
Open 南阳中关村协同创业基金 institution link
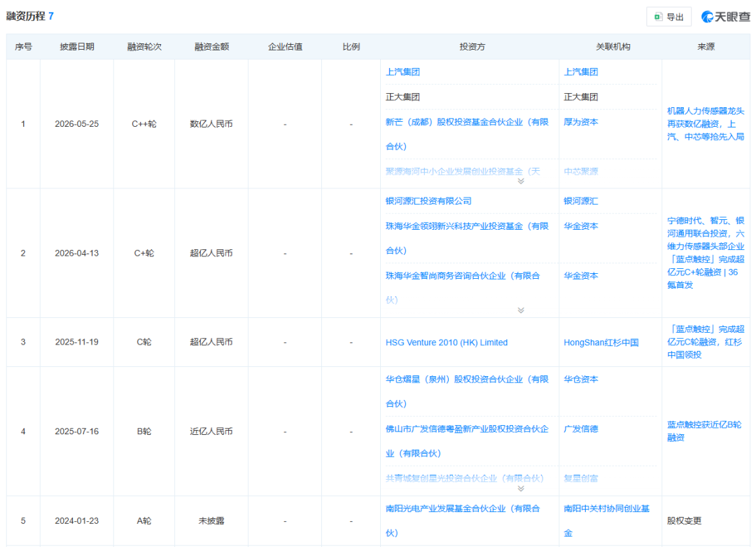(606, 521)
